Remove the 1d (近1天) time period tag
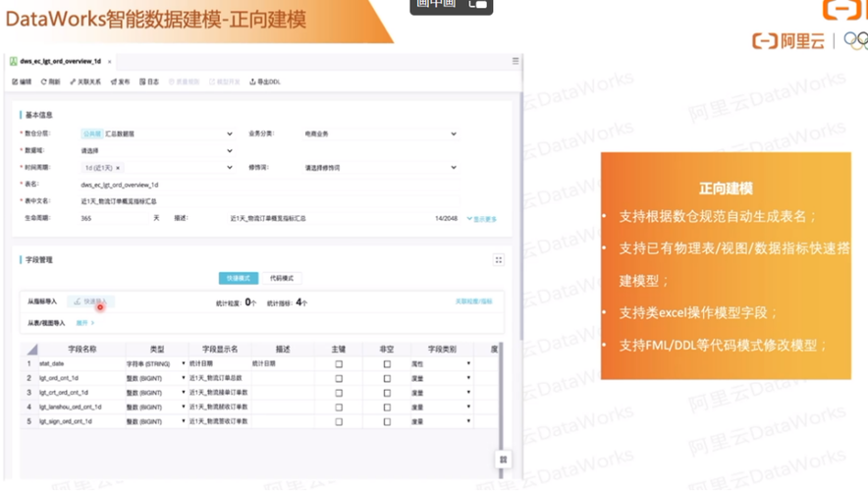868x491 pixels. tap(118, 168)
